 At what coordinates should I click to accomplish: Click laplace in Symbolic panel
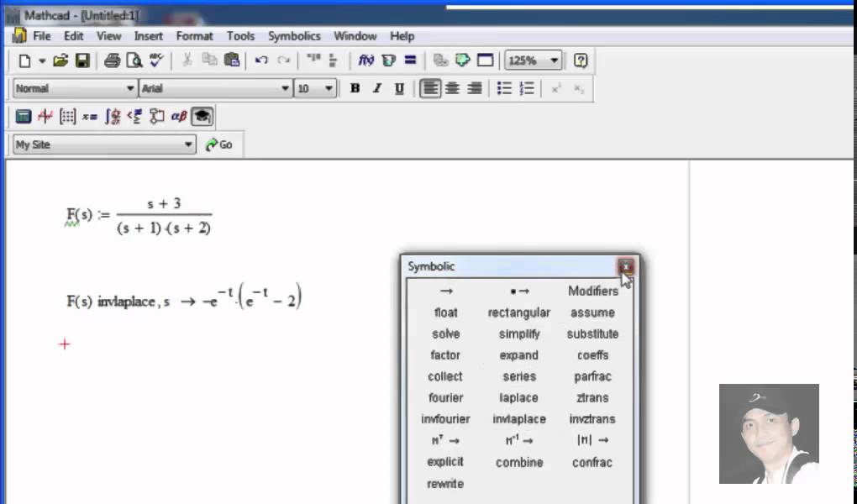[518, 398]
